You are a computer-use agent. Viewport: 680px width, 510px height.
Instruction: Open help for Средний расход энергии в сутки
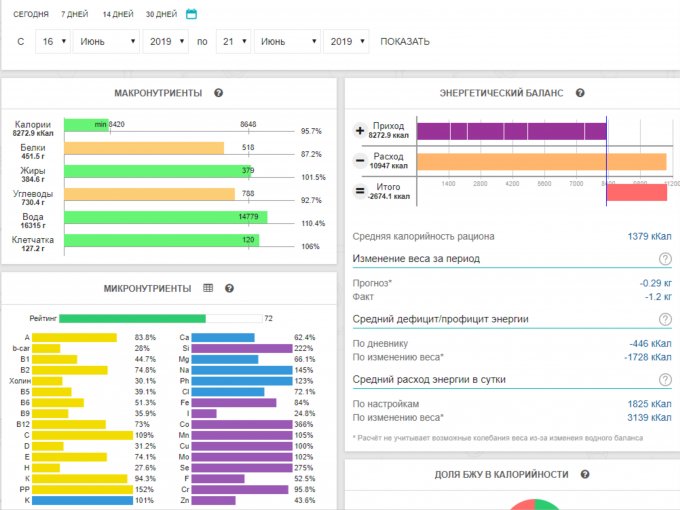[664, 380]
